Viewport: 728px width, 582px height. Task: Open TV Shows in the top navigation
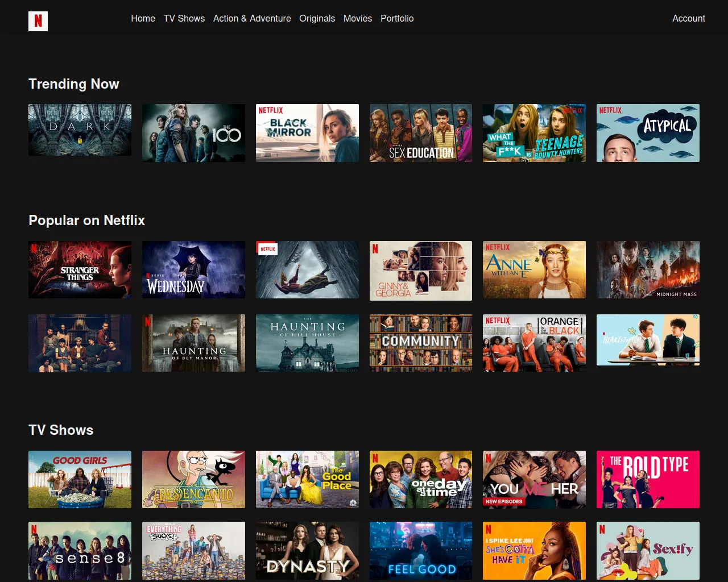tap(184, 18)
